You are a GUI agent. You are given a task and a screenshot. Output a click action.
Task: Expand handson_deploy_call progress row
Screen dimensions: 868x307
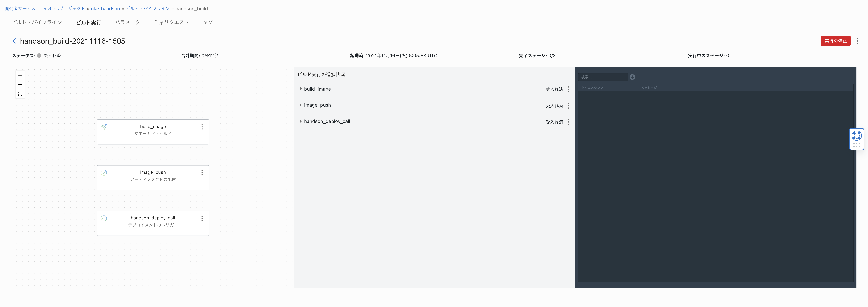pos(301,121)
